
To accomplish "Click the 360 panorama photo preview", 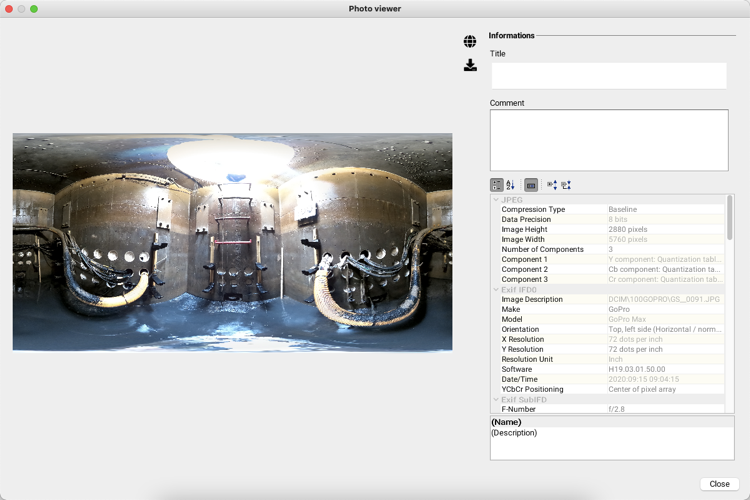I will pyautogui.click(x=232, y=242).
